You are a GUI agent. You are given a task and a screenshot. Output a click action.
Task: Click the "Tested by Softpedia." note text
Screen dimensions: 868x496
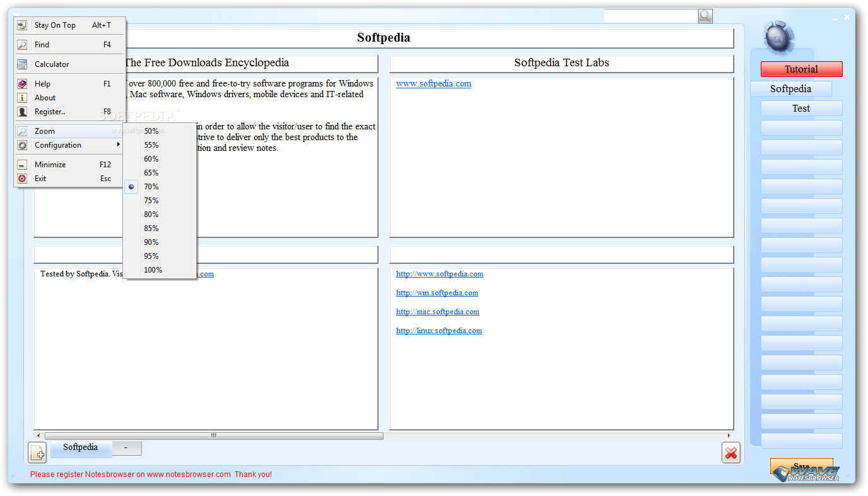(75, 274)
